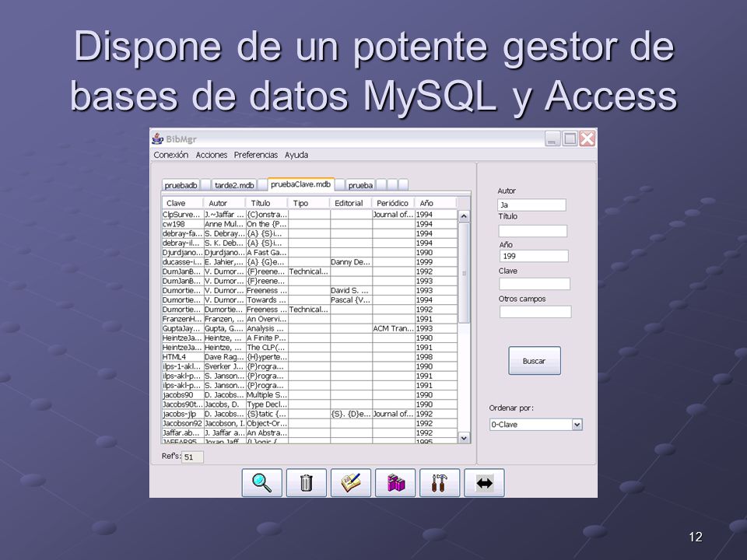Viewport: 747px width, 560px height.
Task: Click the Danny De... editorial cell
Action: (351, 262)
